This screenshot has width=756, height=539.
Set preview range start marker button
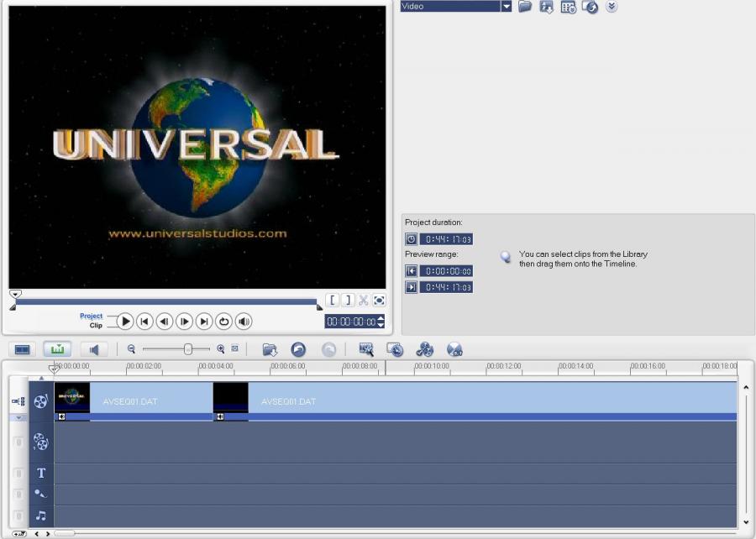coord(412,270)
